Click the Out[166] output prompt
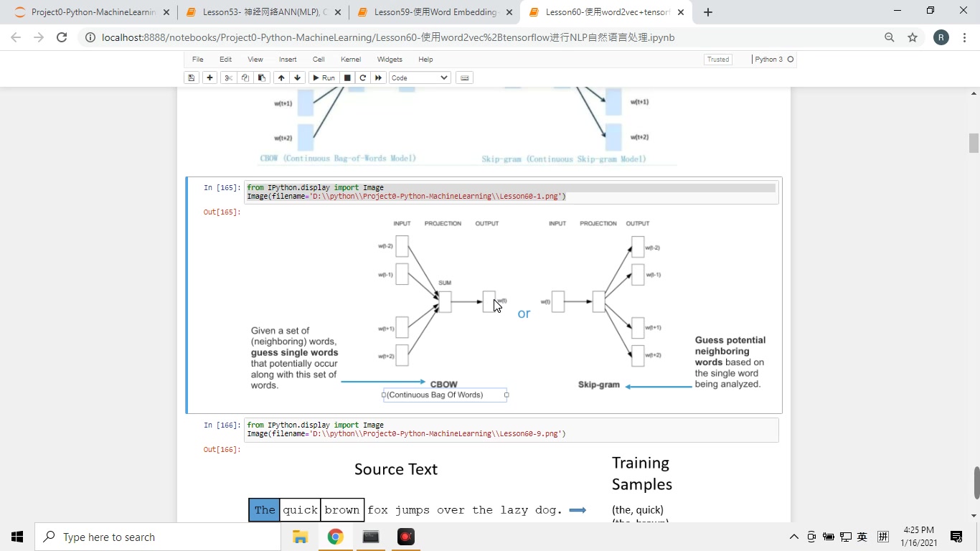 (222, 450)
